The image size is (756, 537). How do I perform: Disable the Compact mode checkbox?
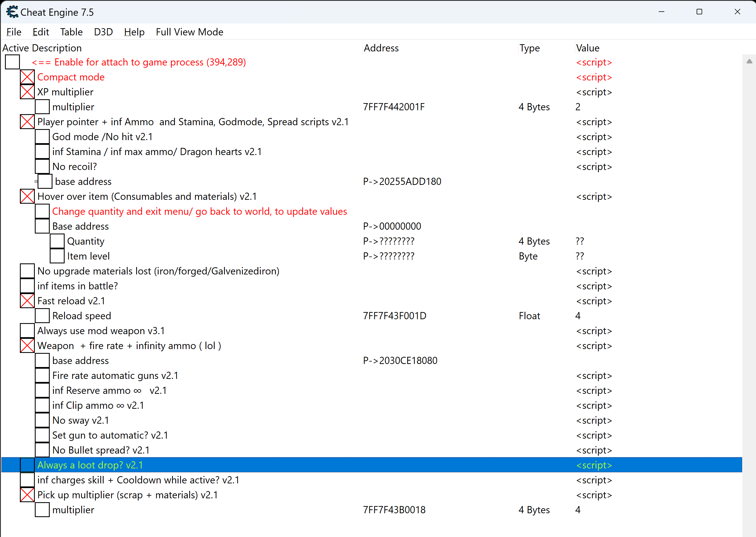(27, 77)
